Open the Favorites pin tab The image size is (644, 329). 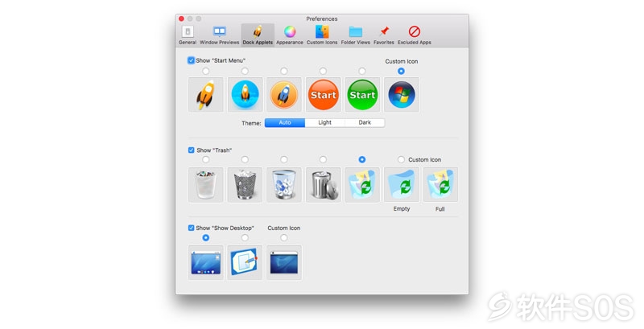[x=384, y=35]
